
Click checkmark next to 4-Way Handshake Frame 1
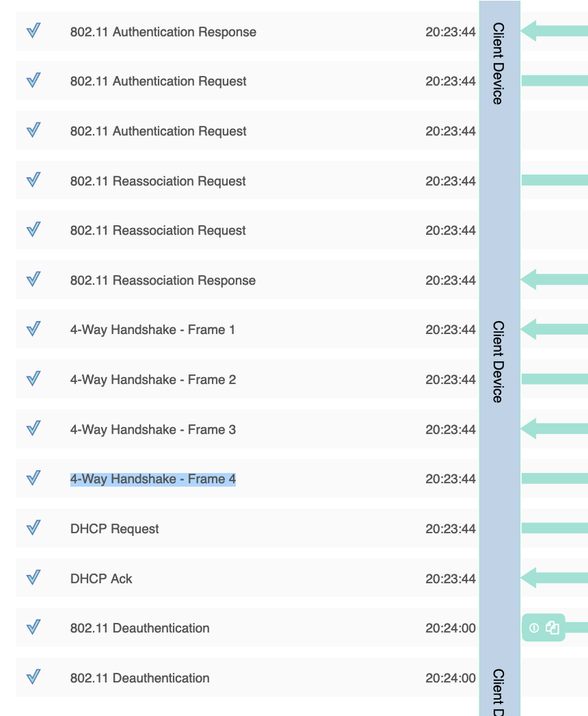coord(33,329)
